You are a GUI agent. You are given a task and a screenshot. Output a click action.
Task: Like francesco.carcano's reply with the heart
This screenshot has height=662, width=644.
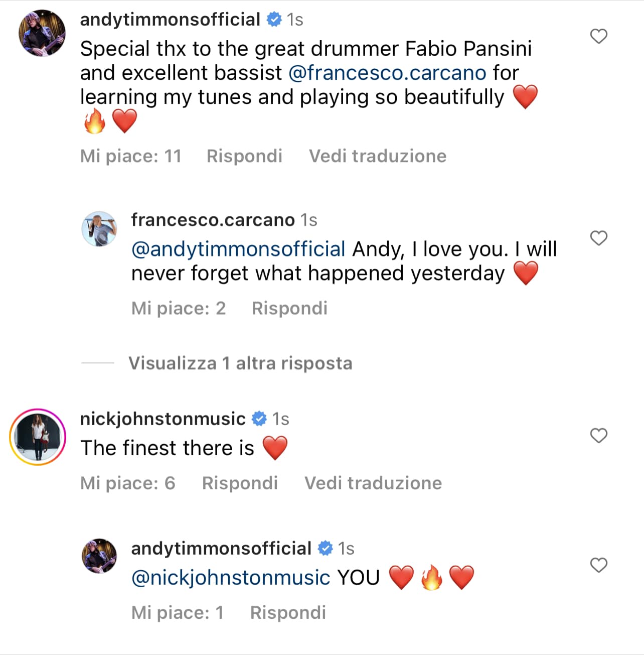tap(598, 238)
